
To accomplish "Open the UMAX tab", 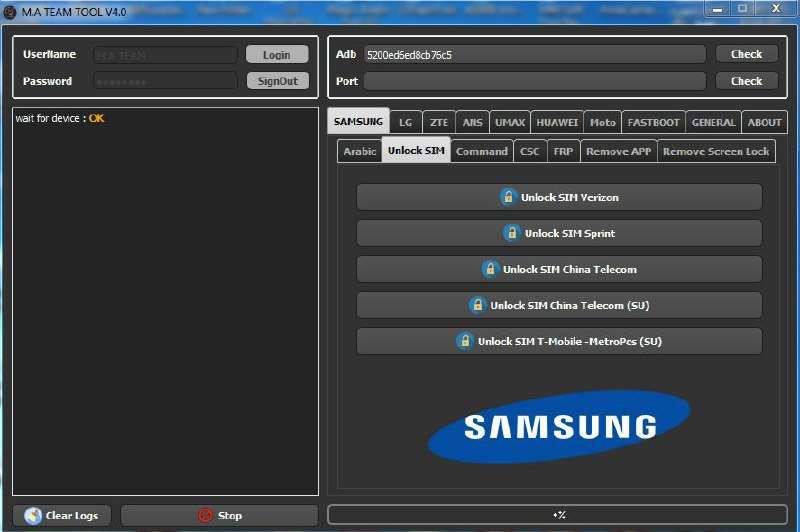I will (510, 122).
